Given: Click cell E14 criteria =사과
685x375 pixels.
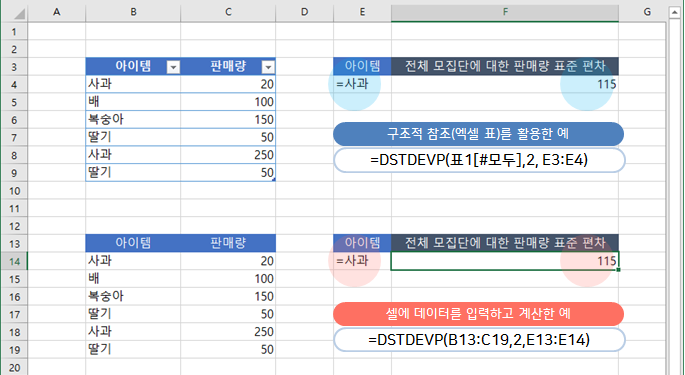Looking at the screenshot, I should (x=362, y=261).
